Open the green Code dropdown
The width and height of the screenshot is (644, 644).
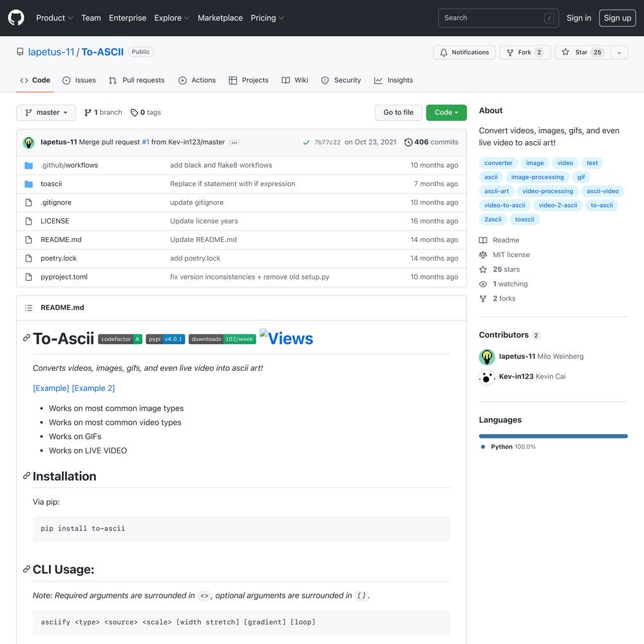click(446, 113)
